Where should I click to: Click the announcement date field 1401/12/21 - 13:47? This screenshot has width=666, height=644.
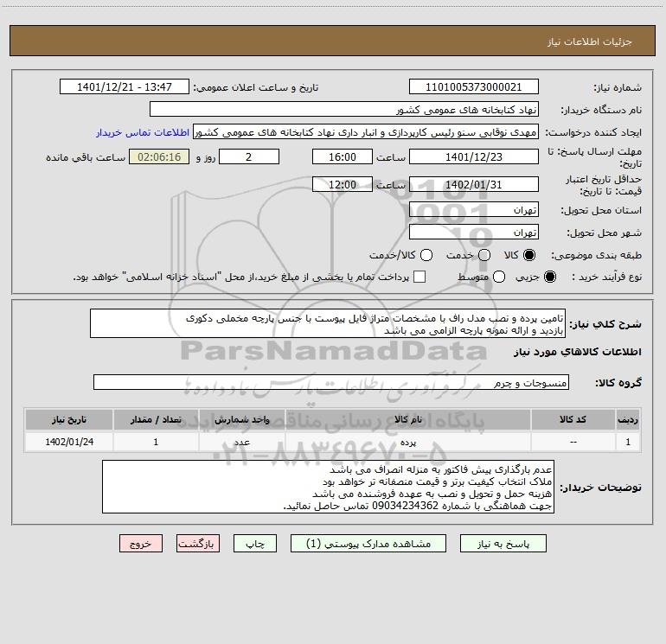pos(125,87)
